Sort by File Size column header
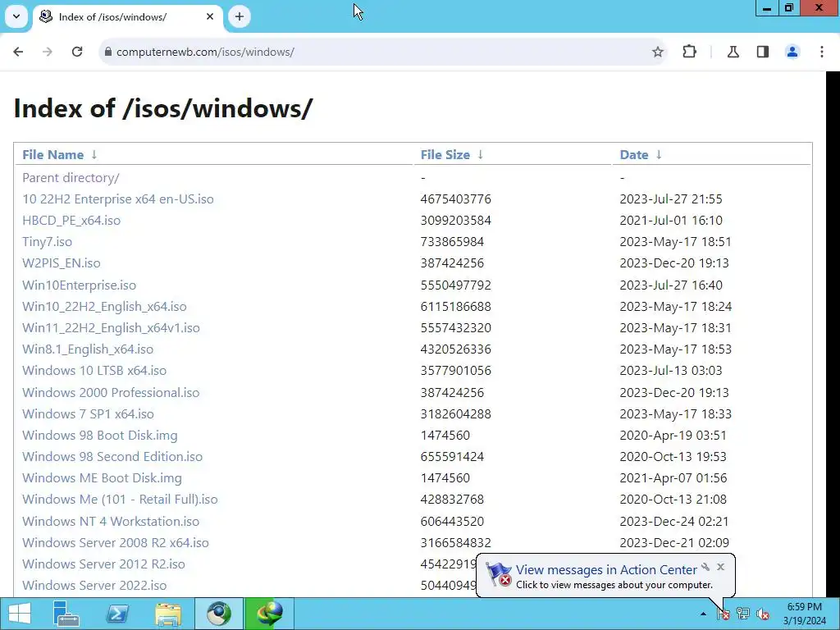The image size is (840, 630). [445, 155]
